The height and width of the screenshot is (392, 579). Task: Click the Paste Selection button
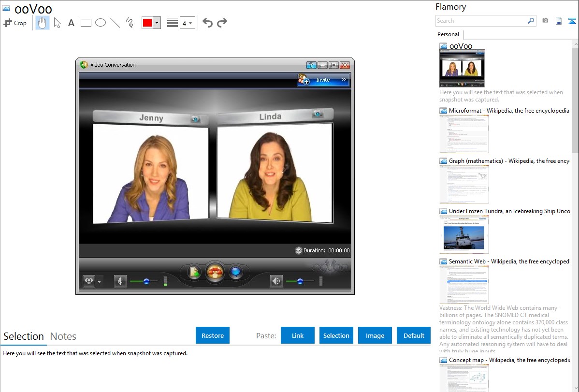click(x=336, y=335)
